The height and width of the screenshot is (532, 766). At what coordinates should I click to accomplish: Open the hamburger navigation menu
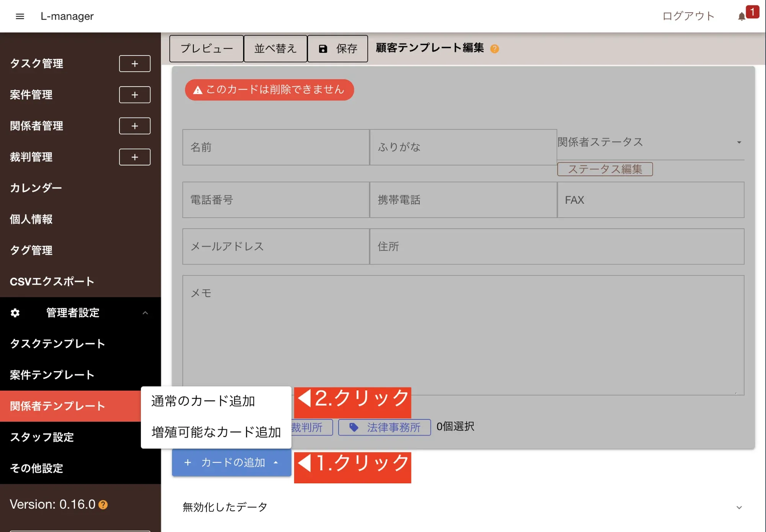point(20,16)
